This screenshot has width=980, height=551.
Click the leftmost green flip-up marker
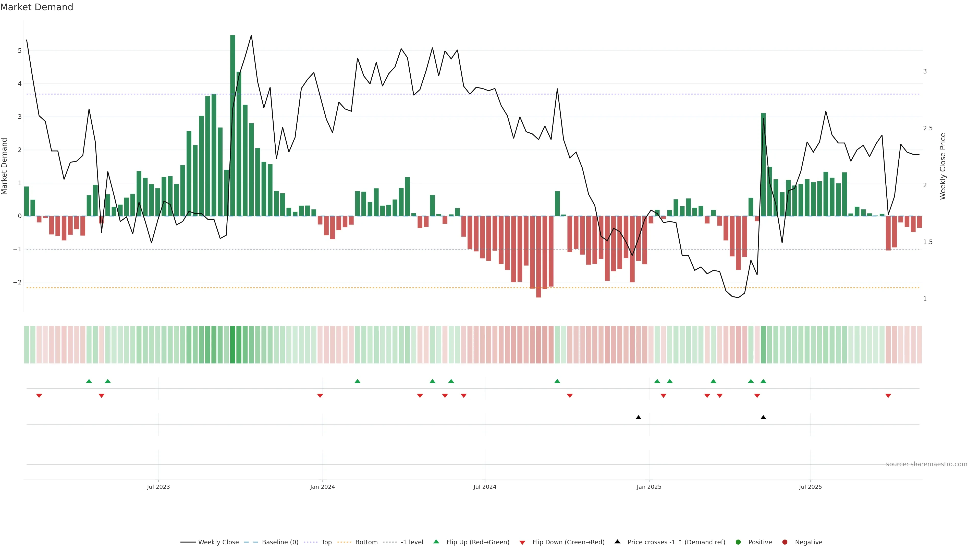pos(89,381)
